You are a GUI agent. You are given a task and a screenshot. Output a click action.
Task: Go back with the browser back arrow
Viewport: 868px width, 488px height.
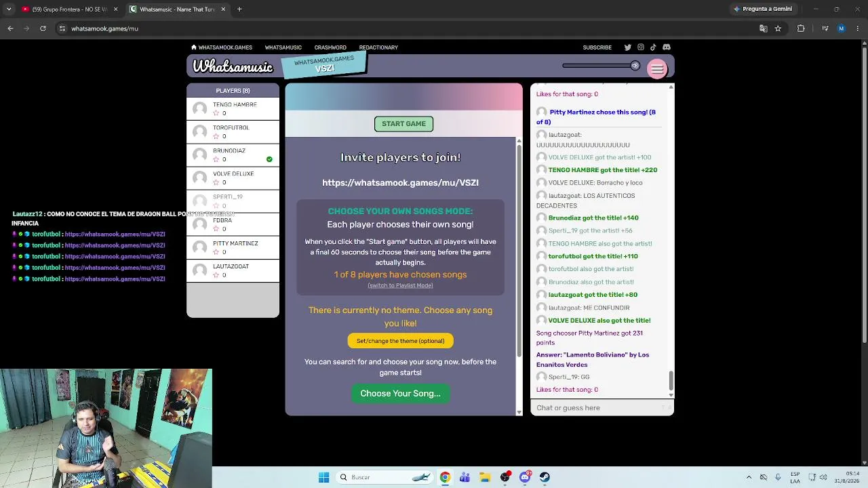coord(10,28)
